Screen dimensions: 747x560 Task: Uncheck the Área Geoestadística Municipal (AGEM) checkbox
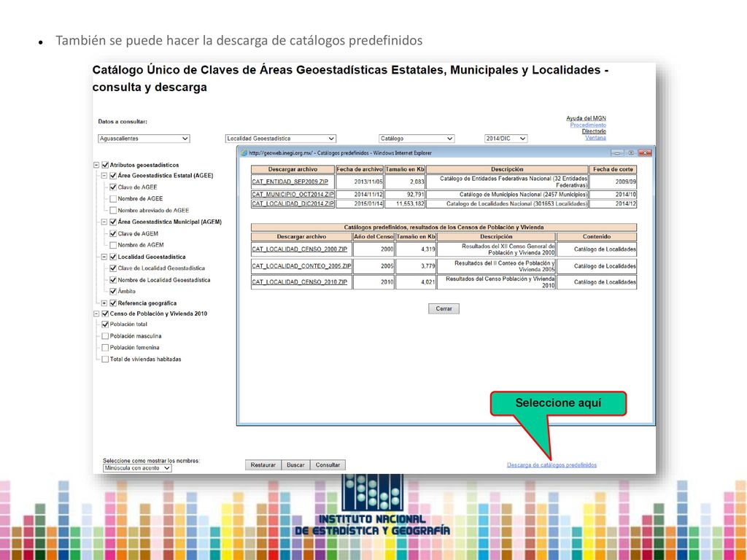113,222
